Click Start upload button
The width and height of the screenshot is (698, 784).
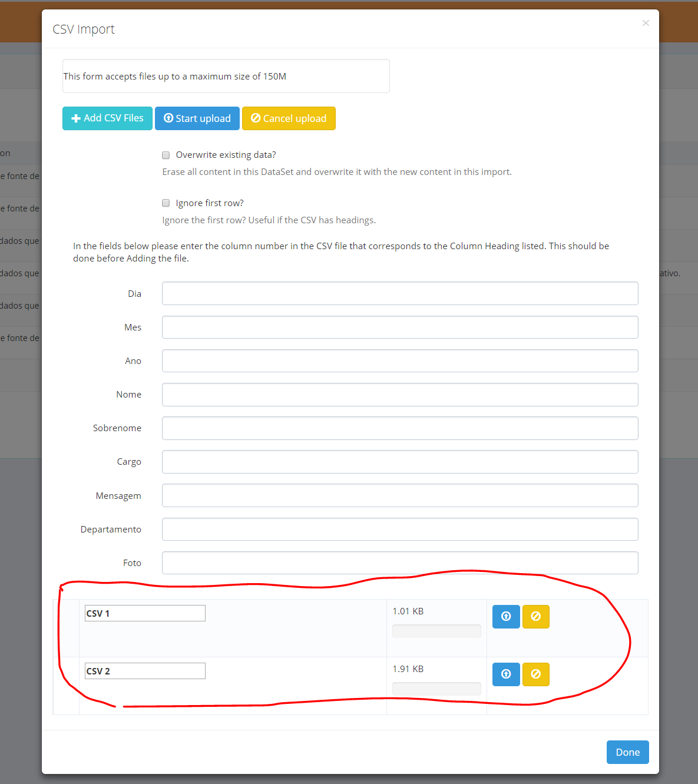197,118
